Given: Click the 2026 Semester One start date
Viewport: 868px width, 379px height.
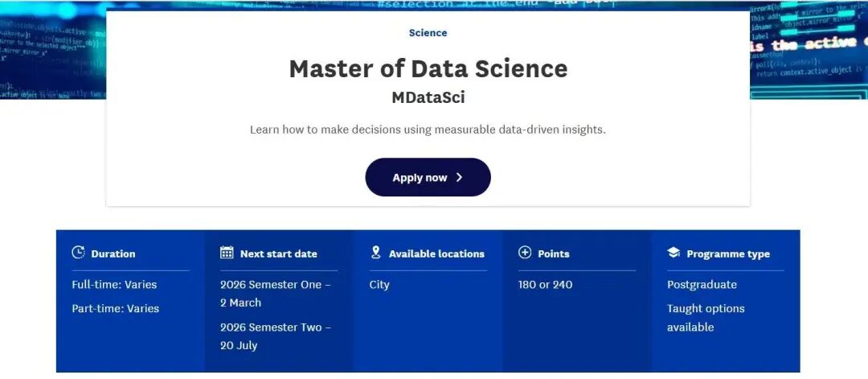Looking at the screenshot, I should [276, 294].
